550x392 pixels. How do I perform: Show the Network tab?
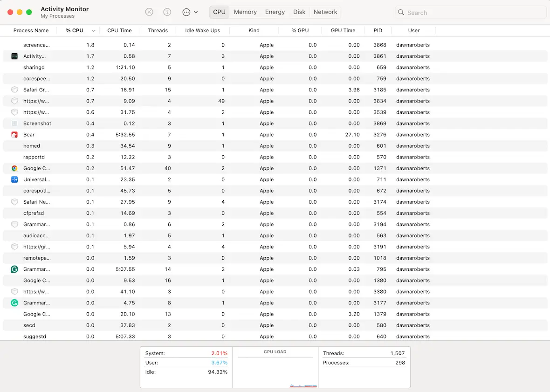(325, 12)
